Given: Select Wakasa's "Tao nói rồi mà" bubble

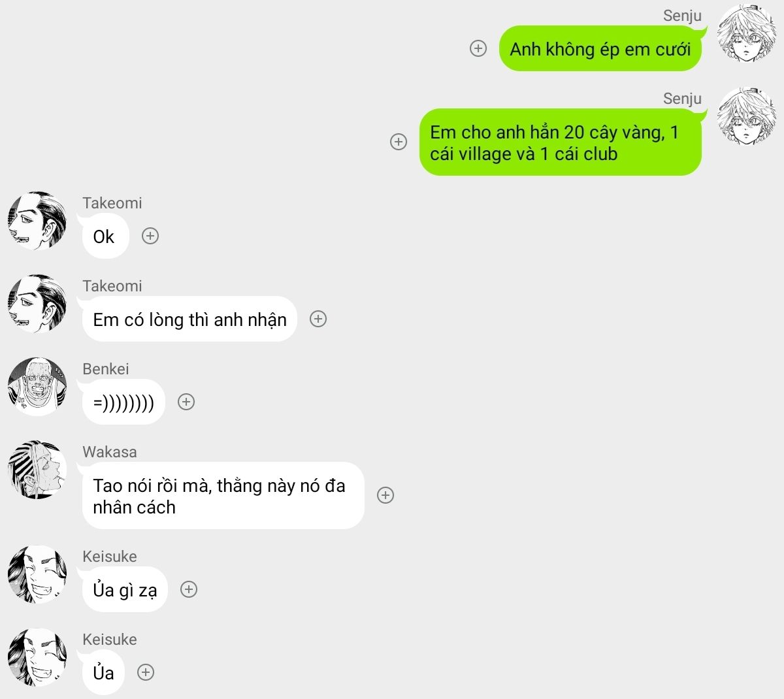Looking at the screenshot, I should [223, 496].
